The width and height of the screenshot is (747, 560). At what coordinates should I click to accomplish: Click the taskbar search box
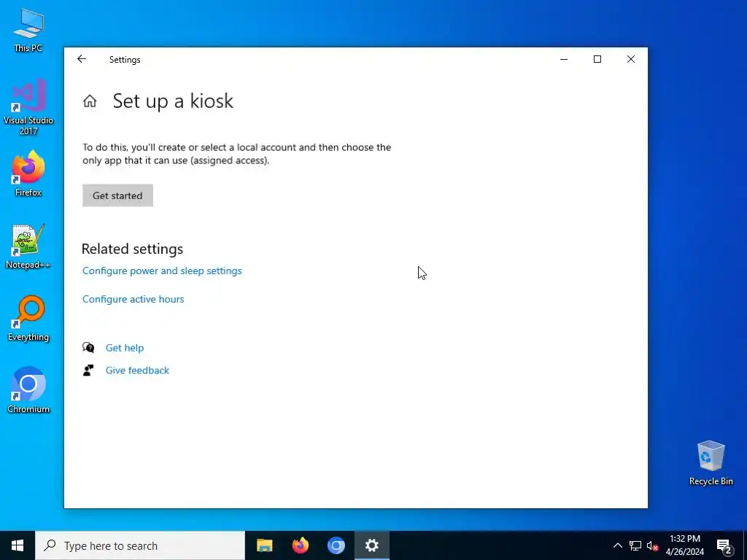pyautogui.click(x=140, y=545)
